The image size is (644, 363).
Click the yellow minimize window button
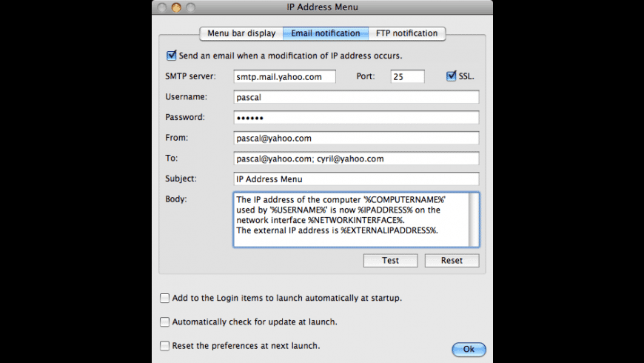coord(176,7)
